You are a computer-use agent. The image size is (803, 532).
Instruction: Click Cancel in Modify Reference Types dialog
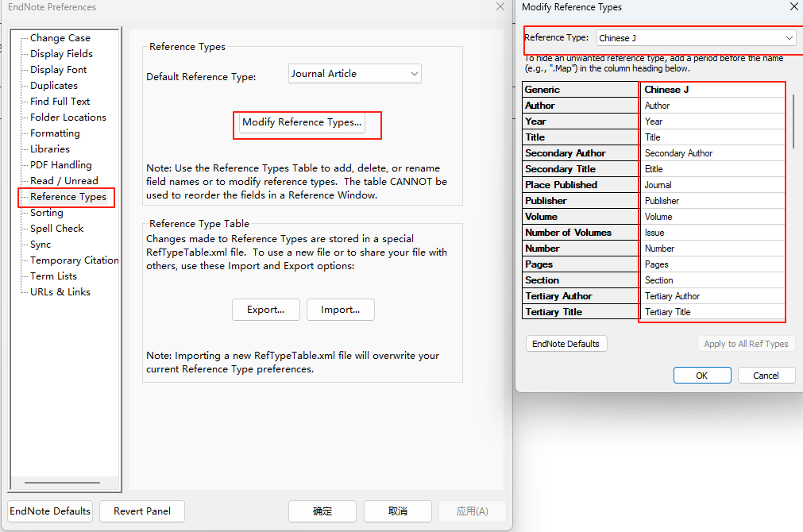[766, 376]
